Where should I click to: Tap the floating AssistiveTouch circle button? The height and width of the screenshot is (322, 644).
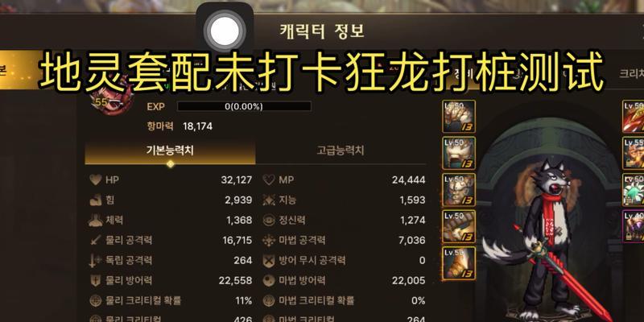click(x=225, y=31)
